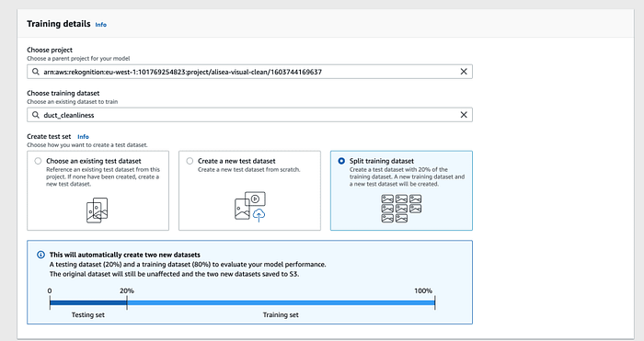Clear the Choose project field with X
644x341 pixels.
464,72
